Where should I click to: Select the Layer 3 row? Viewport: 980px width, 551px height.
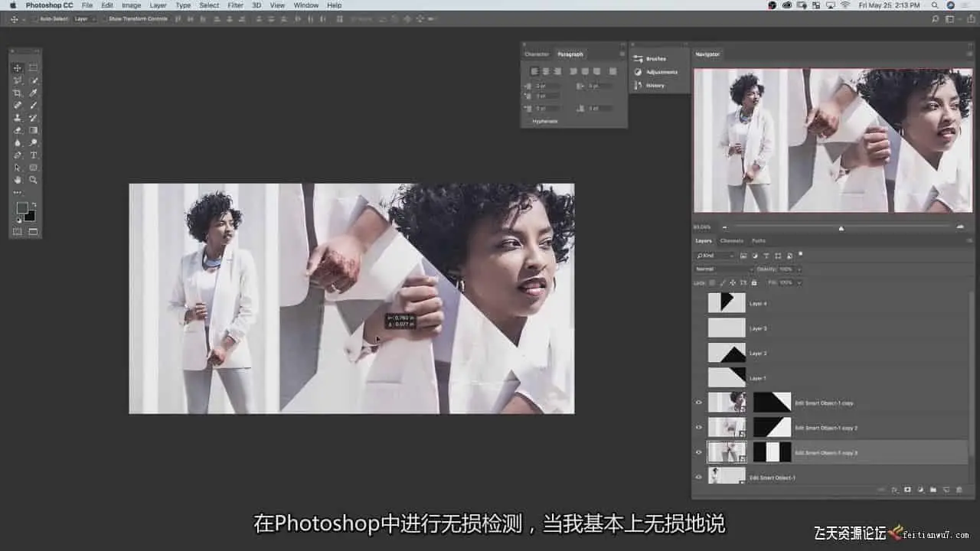(x=830, y=328)
